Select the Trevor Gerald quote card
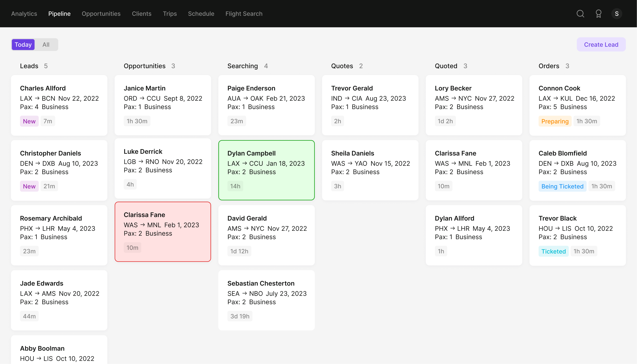Image resolution: width=637 pixels, height=364 pixels. (x=370, y=105)
